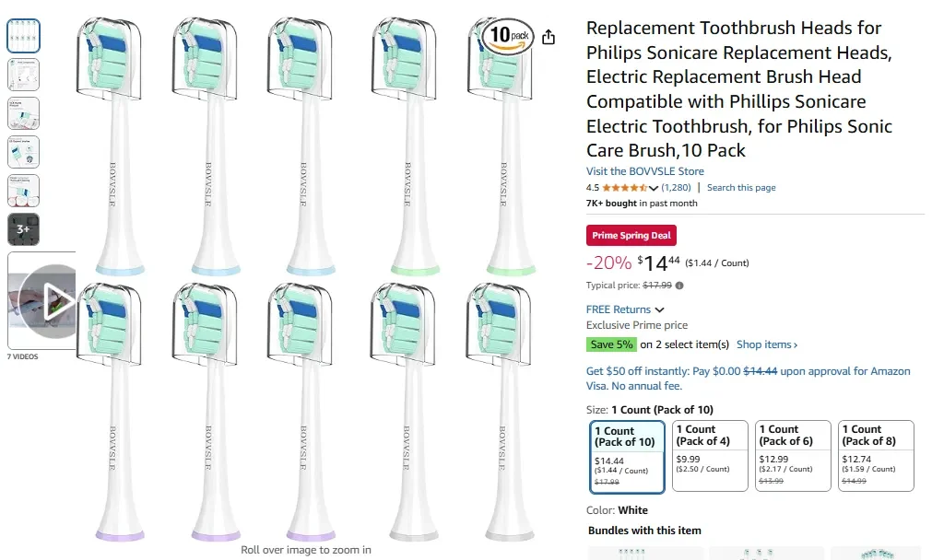The image size is (932, 560).
Task: Expand the Shop items selection
Action: coord(766,344)
